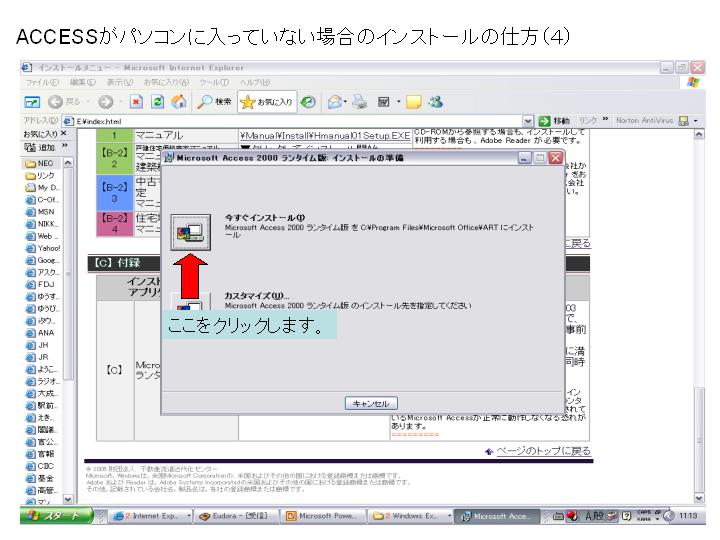This screenshot has height=540, width=720.
Task: Click the Cancel (キャンセル) button in installer
Action: 371,403
